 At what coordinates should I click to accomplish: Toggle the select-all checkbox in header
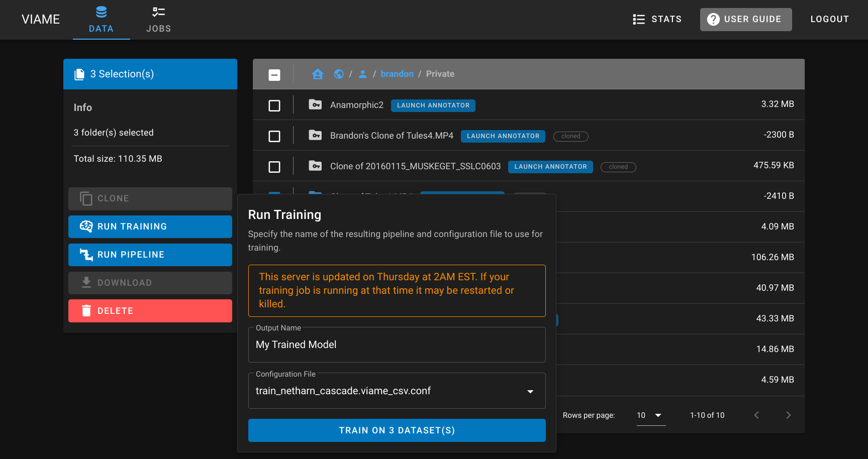[274, 75]
